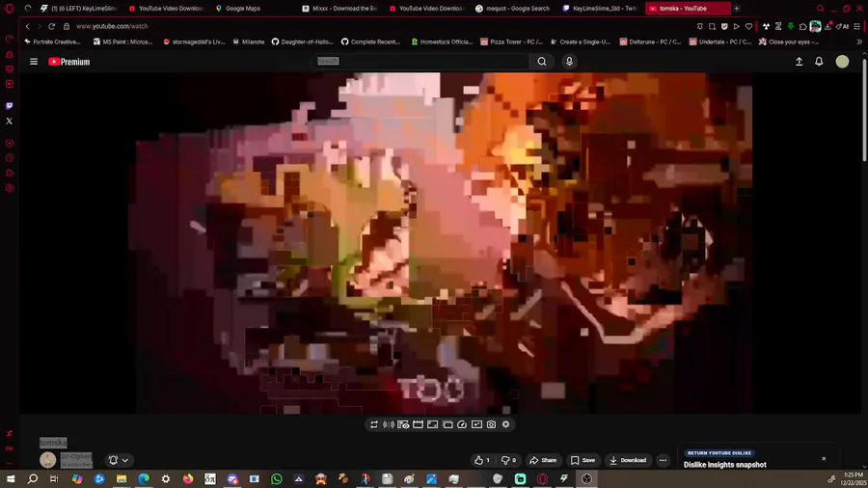Open the speed gauge control under video
This screenshot has width=868, height=488.
462,424
